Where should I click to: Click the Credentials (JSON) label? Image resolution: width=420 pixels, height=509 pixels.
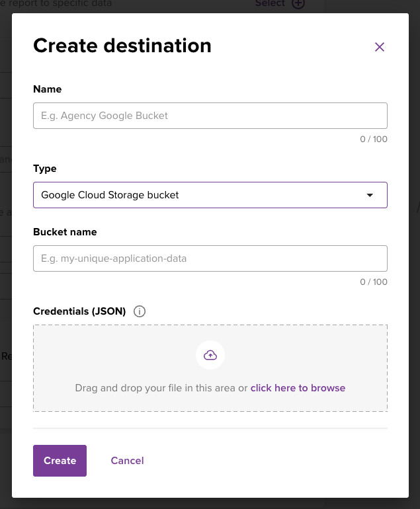click(79, 311)
